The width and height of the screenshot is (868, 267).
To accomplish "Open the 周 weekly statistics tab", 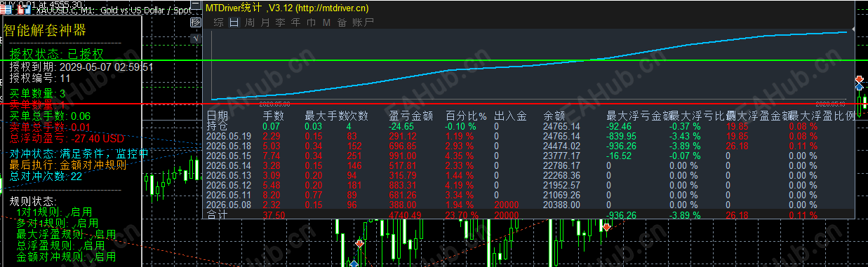I will pos(249,22).
